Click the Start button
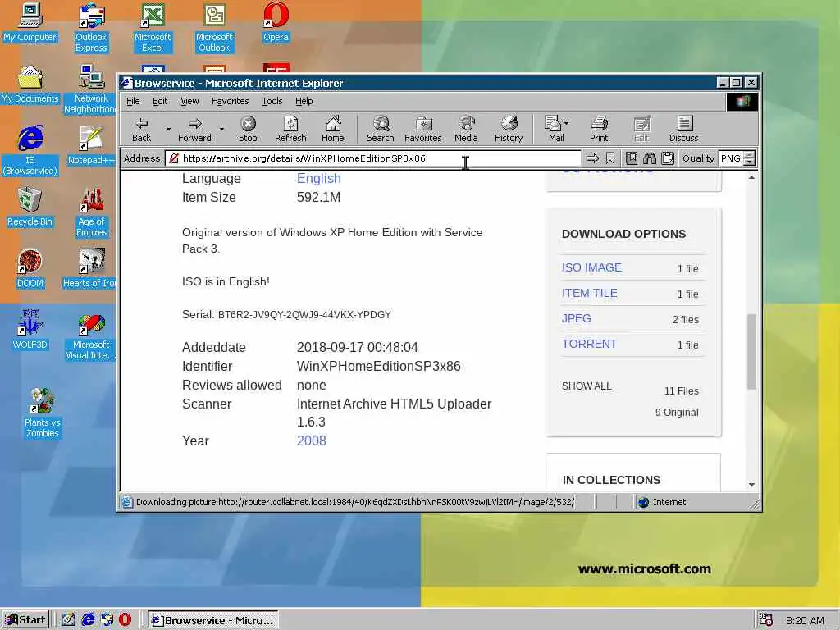 [25, 620]
